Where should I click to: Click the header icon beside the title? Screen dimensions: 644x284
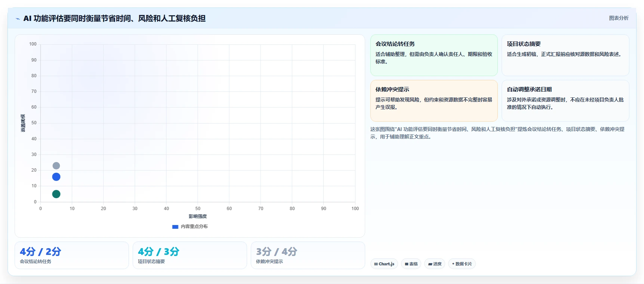coord(18,19)
